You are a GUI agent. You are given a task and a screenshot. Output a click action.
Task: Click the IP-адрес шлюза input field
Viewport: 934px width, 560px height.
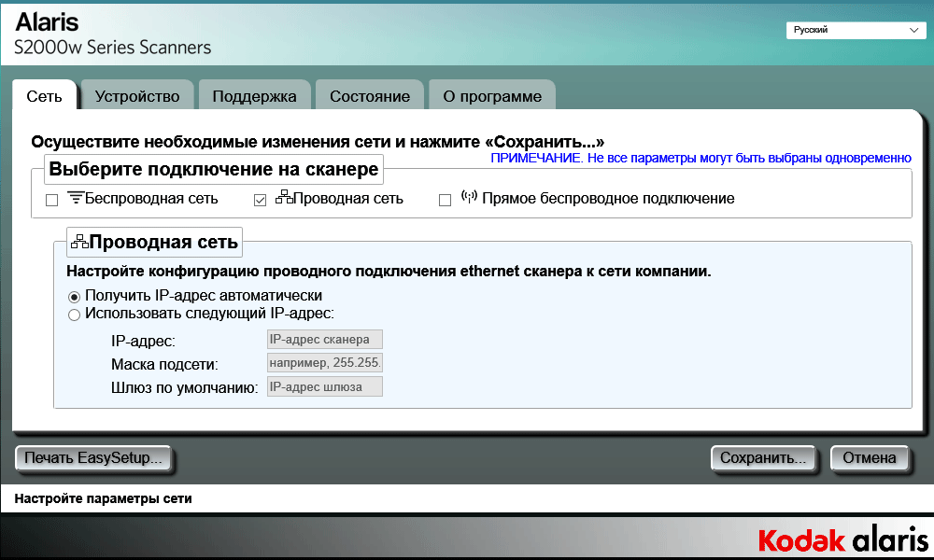point(325,386)
